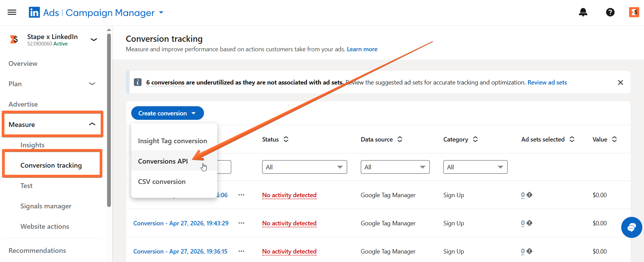Image resolution: width=644 pixels, height=262 pixels.
Task: Open the Create conversion dropdown button
Action: point(168,113)
